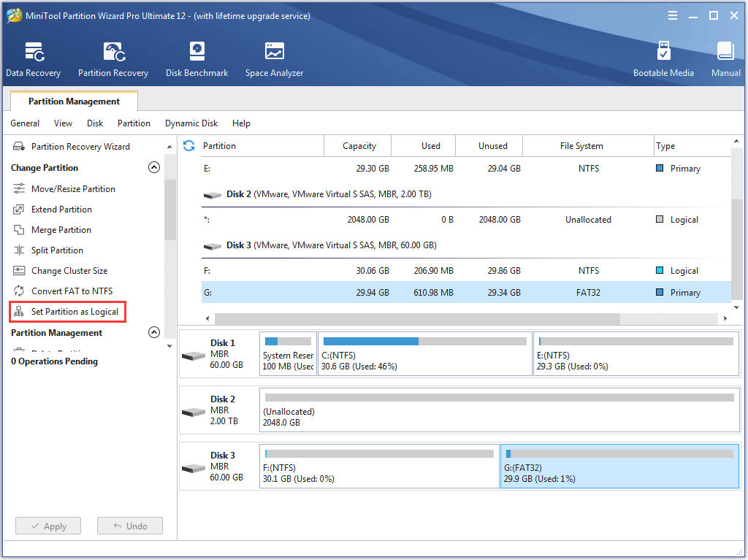Click the Change Cluster Size icon

click(19, 270)
